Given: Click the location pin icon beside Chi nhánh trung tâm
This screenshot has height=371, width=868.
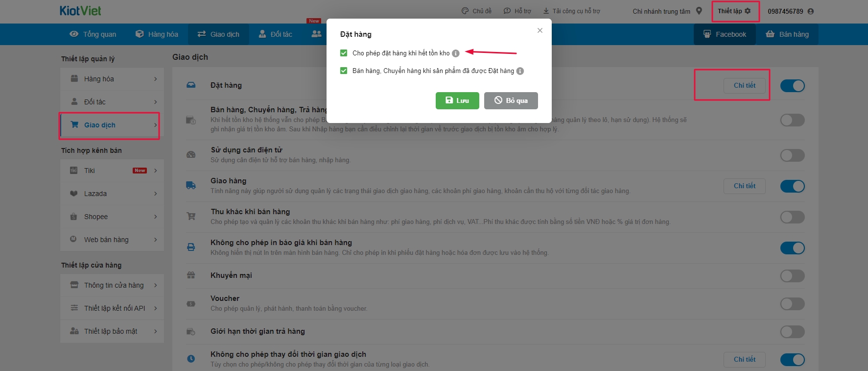Looking at the screenshot, I should click(x=699, y=11).
